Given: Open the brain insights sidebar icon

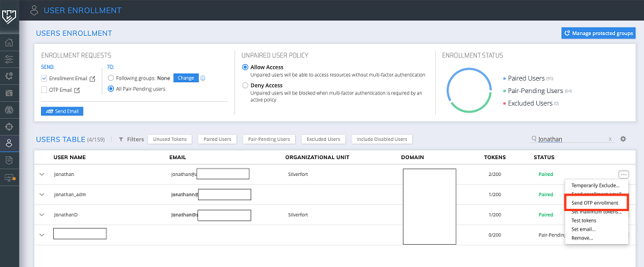Looking at the screenshot, I should coord(9,110).
